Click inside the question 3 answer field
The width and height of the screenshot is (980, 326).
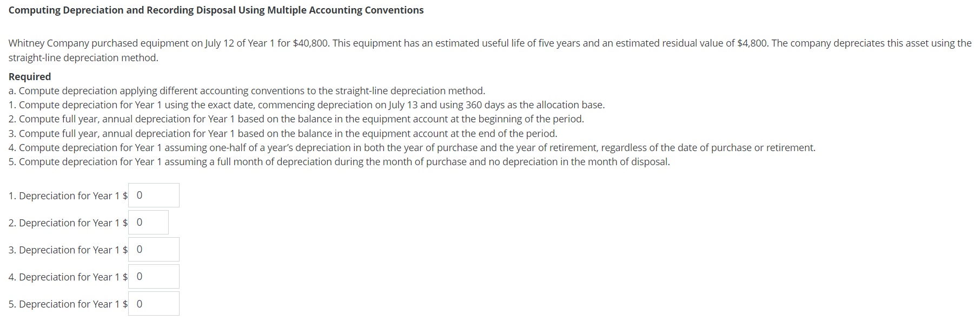(x=154, y=249)
